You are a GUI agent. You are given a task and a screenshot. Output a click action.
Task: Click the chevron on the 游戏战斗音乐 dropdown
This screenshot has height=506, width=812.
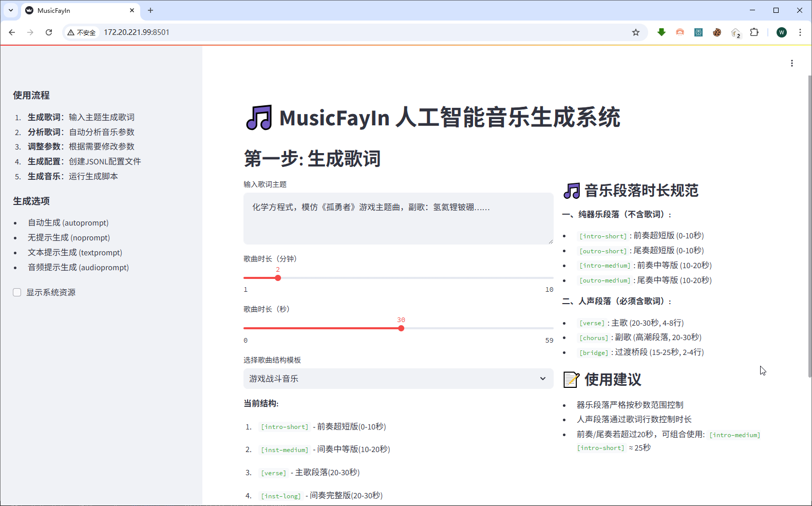[x=543, y=379]
